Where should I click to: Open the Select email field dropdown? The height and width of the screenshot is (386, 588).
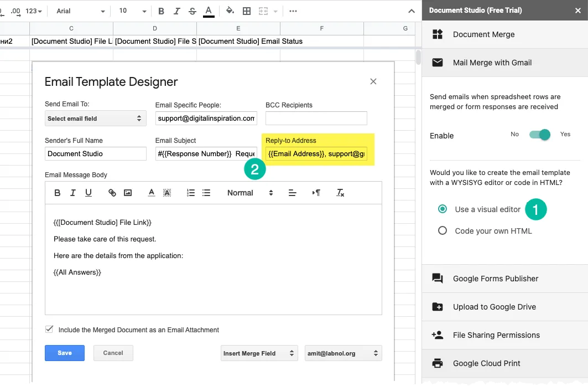click(95, 119)
